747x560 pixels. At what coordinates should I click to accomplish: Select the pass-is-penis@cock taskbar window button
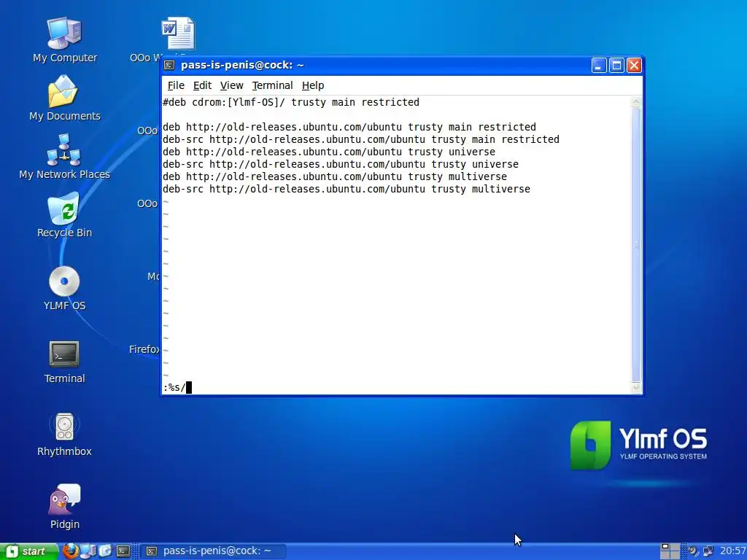tap(214, 551)
